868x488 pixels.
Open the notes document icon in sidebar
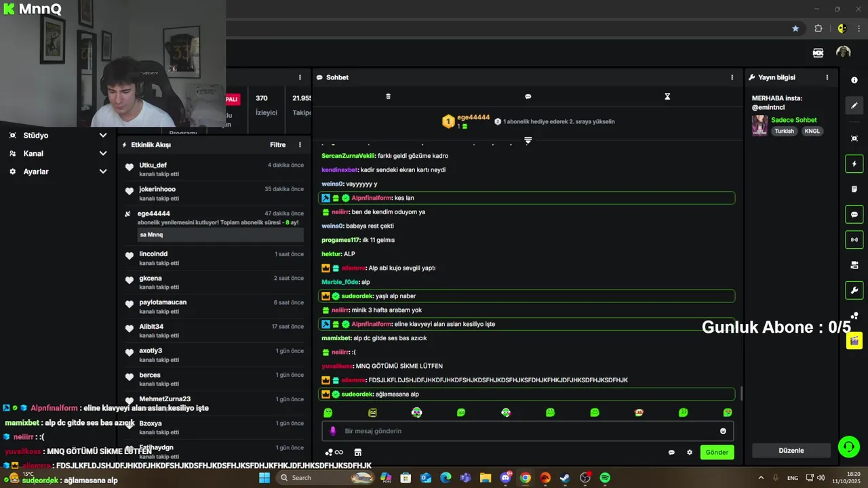854,189
